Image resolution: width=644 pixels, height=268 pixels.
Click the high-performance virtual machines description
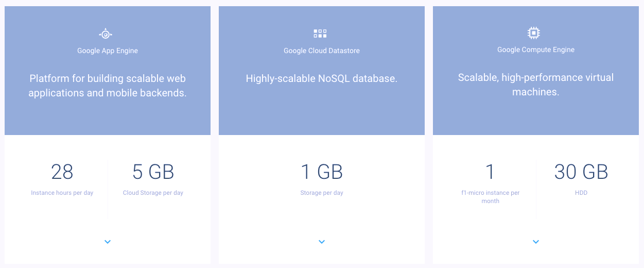coord(536,85)
